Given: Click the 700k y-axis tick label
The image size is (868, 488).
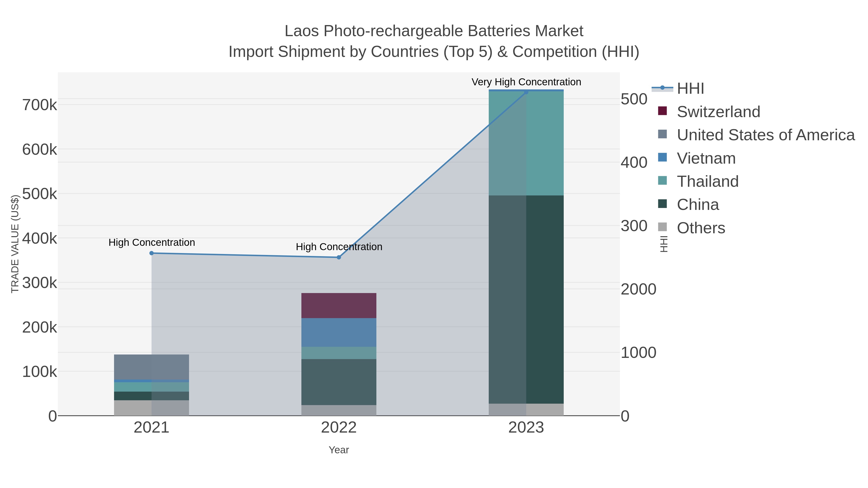Looking at the screenshot, I should coord(40,105).
